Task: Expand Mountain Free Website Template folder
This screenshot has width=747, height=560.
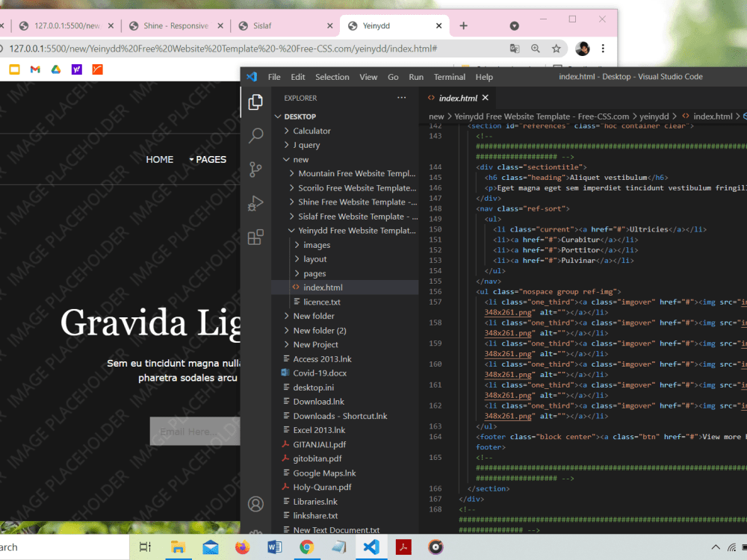Action: tap(291, 173)
